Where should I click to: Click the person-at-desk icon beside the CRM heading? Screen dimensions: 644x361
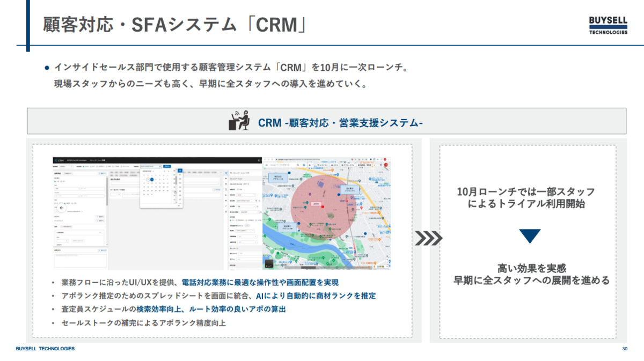click(x=239, y=121)
